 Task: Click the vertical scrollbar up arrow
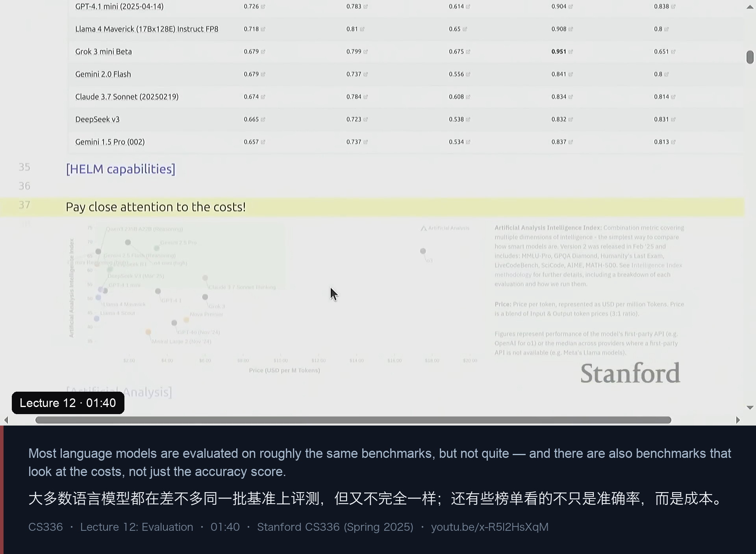point(750,7)
